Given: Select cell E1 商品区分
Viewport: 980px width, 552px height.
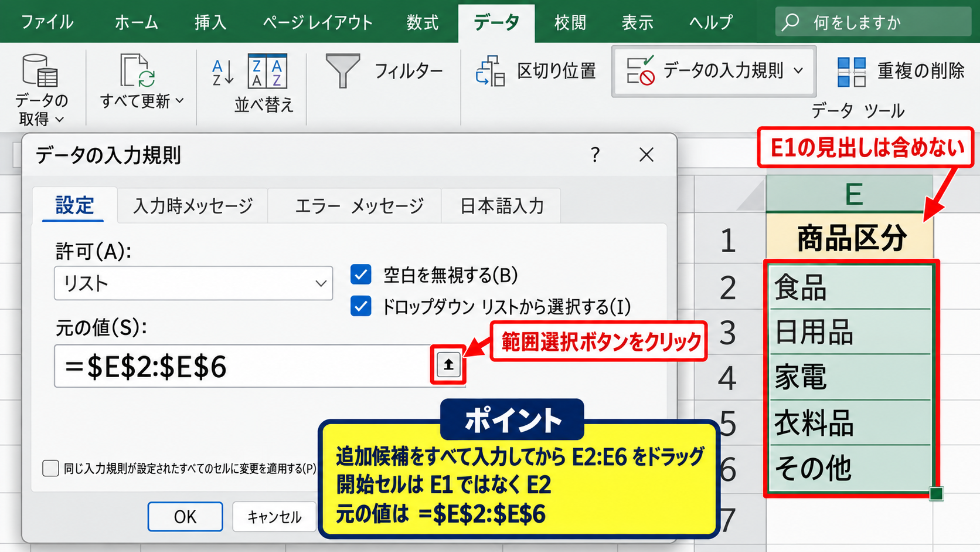Looking at the screenshot, I should click(x=849, y=238).
